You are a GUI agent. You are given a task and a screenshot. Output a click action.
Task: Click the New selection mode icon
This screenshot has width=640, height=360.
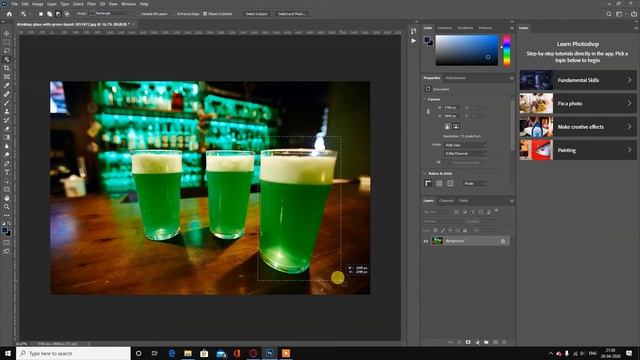41,14
